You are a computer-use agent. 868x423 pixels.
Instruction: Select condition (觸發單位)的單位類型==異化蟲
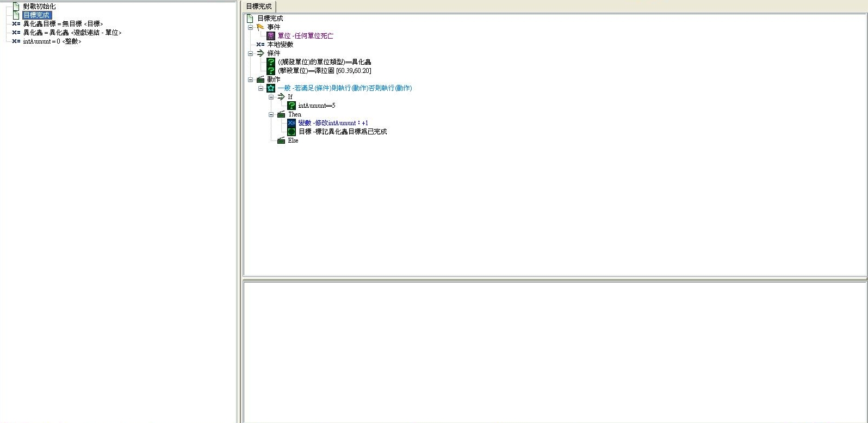click(x=325, y=62)
